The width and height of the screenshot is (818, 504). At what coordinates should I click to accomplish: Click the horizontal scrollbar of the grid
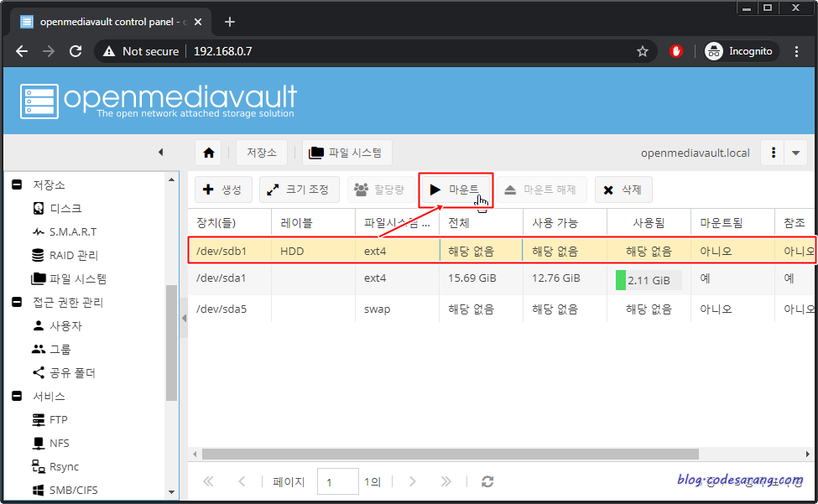click(451, 454)
